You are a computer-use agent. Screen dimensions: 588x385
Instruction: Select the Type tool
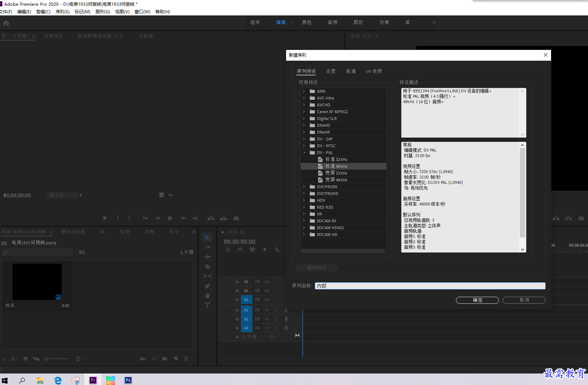tap(207, 305)
